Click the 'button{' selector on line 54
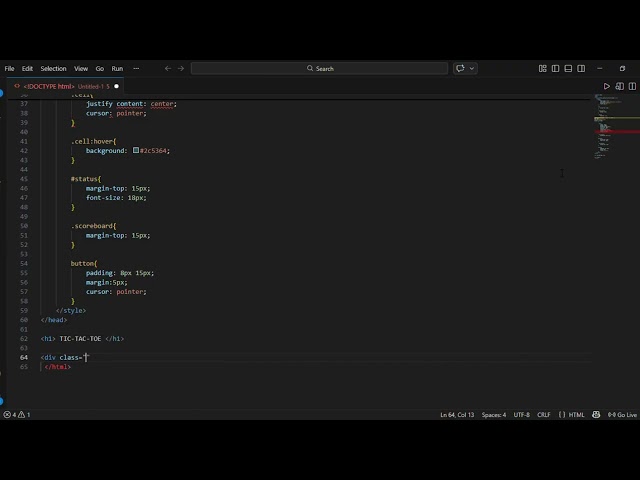 [84, 263]
